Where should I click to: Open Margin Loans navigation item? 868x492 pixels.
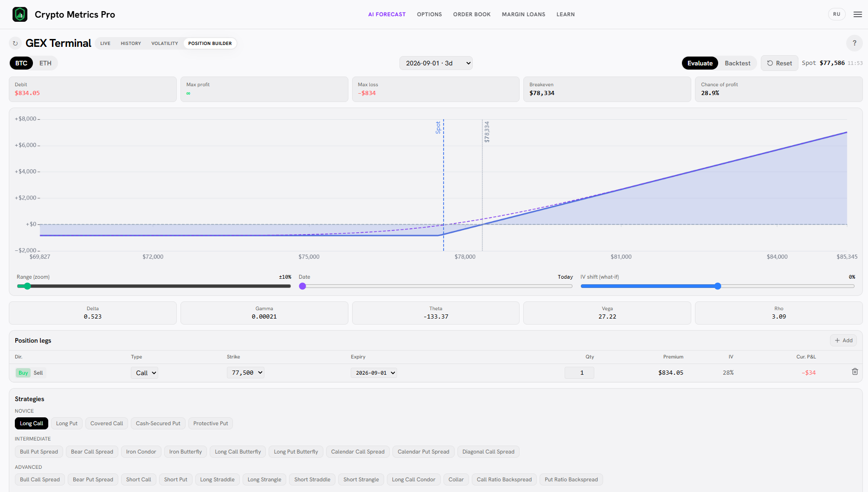(523, 14)
